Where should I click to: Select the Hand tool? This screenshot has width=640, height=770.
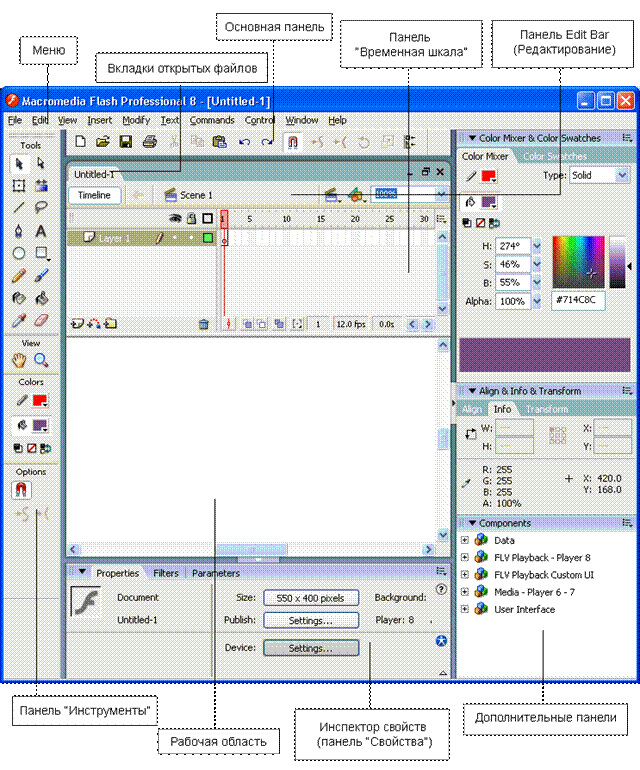click(x=19, y=360)
